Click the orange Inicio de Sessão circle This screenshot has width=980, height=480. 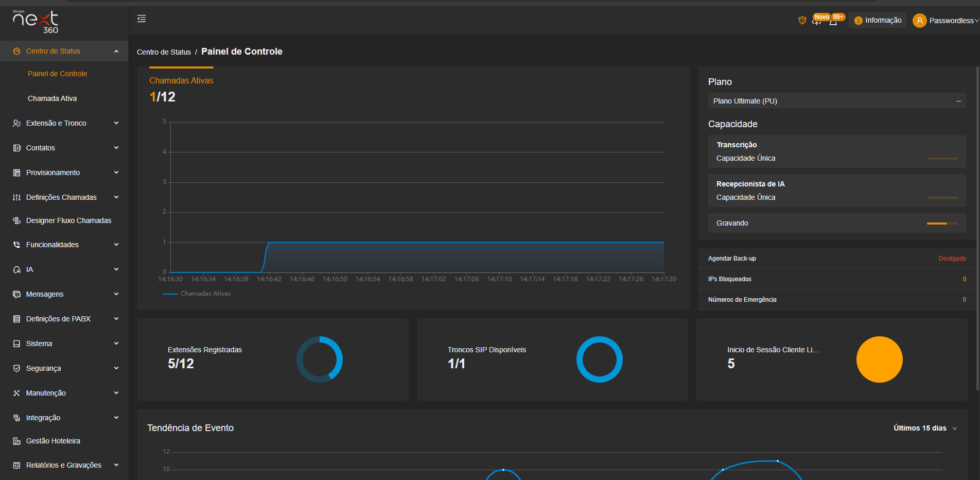(x=880, y=359)
